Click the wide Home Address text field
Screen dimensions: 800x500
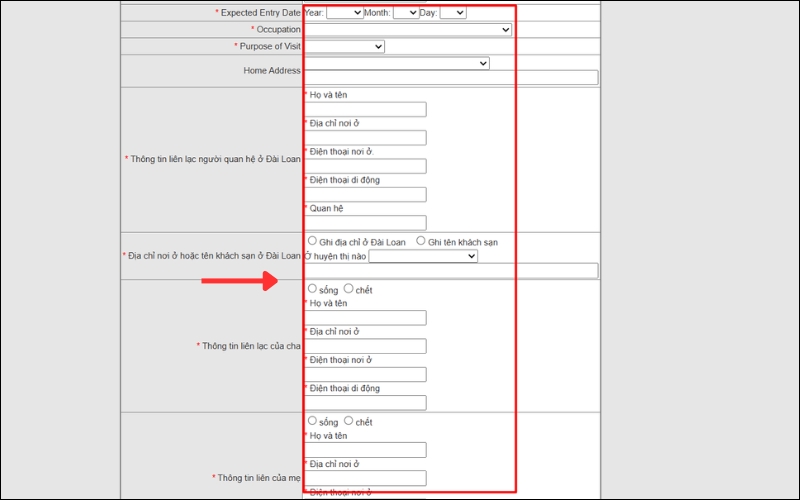[450, 78]
